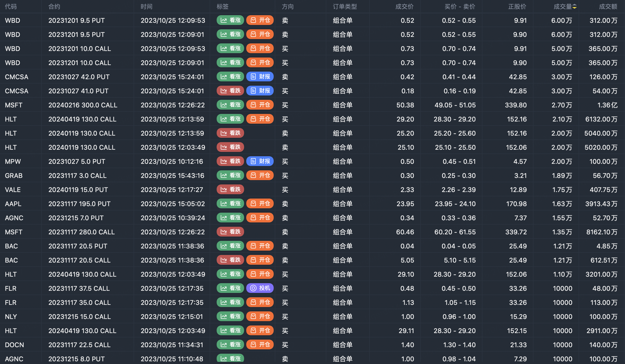Viewport: 625px width, 364px height.
Task: Click the volume value 2.70万
Action: click(x=562, y=105)
